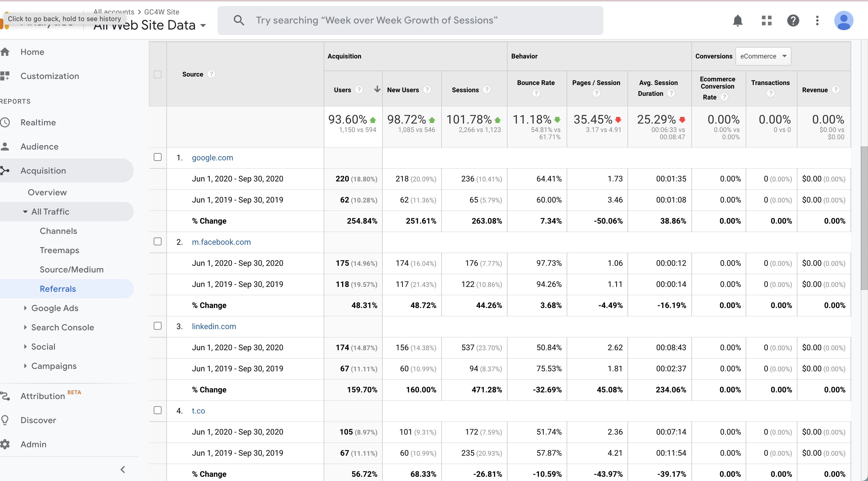The height and width of the screenshot is (481, 868).
Task: Open the Google apps grid icon
Action: click(x=766, y=20)
